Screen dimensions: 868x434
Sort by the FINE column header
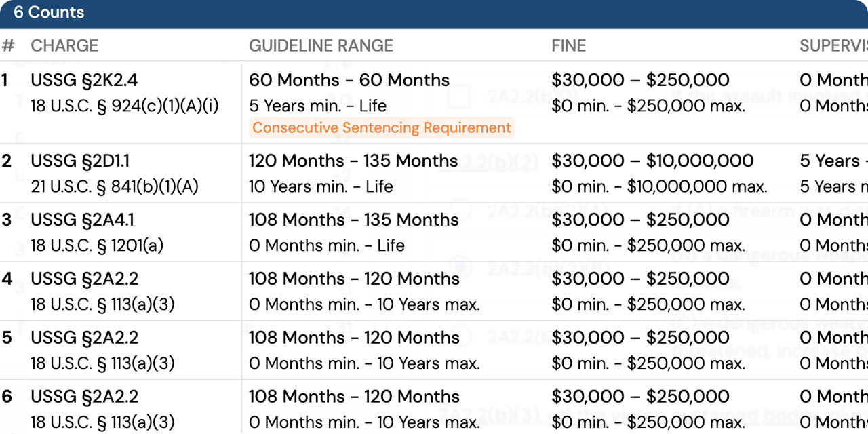pos(568,45)
